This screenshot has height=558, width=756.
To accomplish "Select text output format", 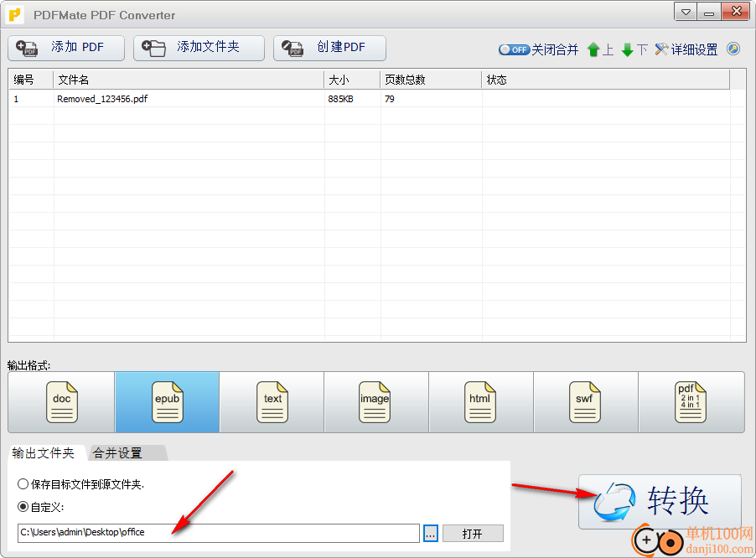I will (272, 402).
